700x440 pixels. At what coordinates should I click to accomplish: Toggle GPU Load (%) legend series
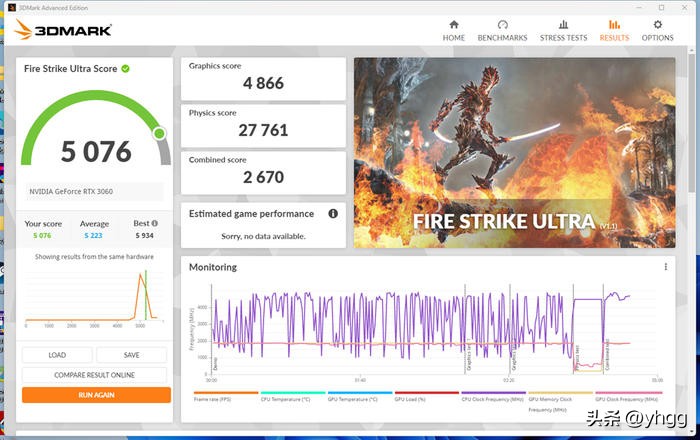point(416,398)
